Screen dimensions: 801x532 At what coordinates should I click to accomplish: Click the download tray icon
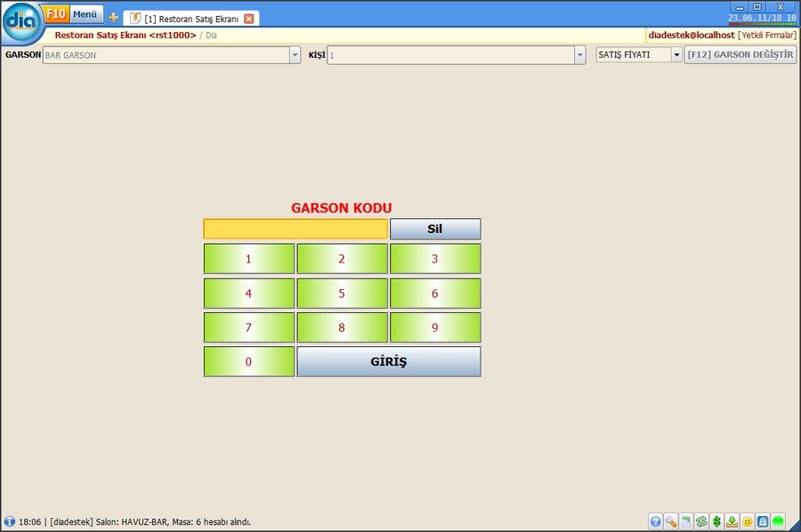click(732, 521)
